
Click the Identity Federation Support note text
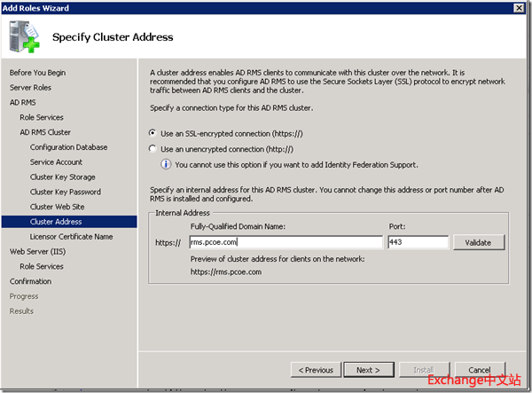(296, 165)
